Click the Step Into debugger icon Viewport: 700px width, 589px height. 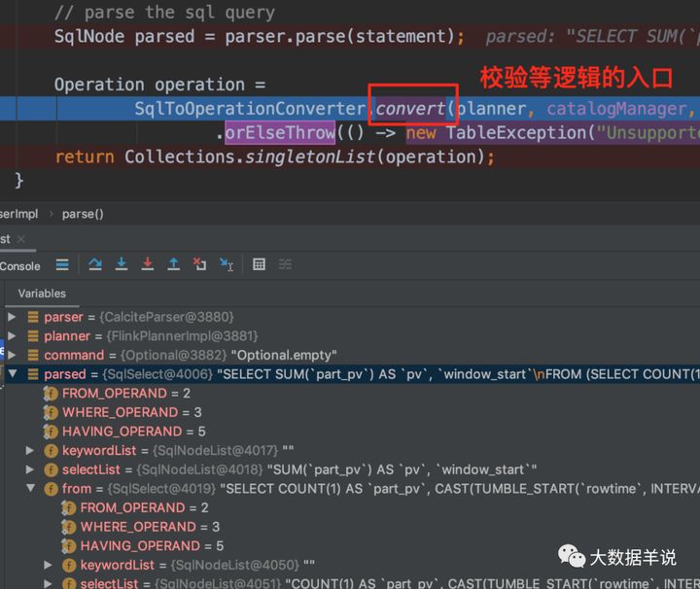pyautogui.click(x=122, y=264)
